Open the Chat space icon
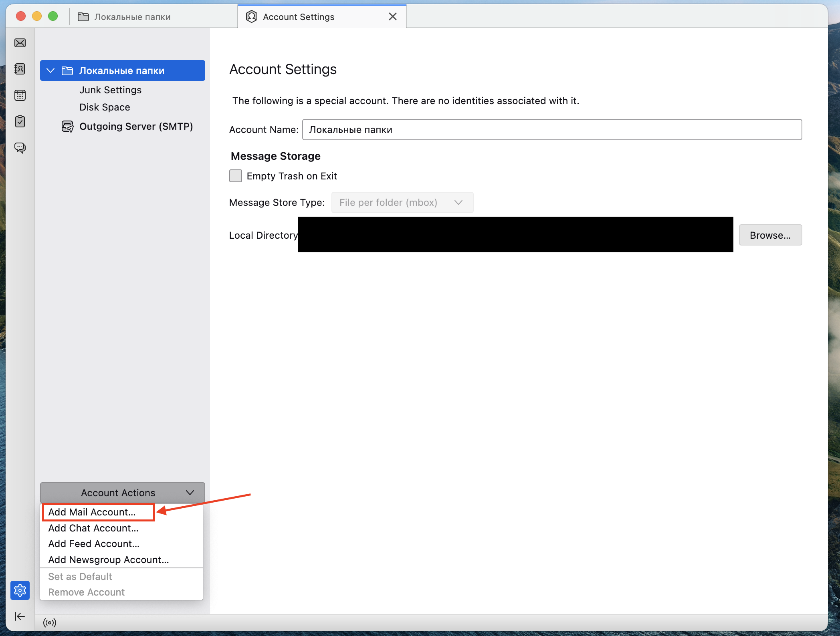The image size is (840, 636). pos(20,148)
